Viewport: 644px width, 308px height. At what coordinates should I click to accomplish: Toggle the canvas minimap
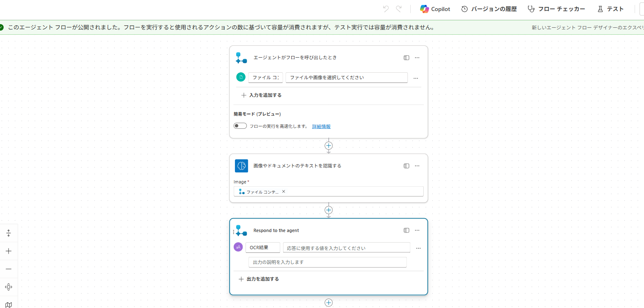tap(9, 304)
